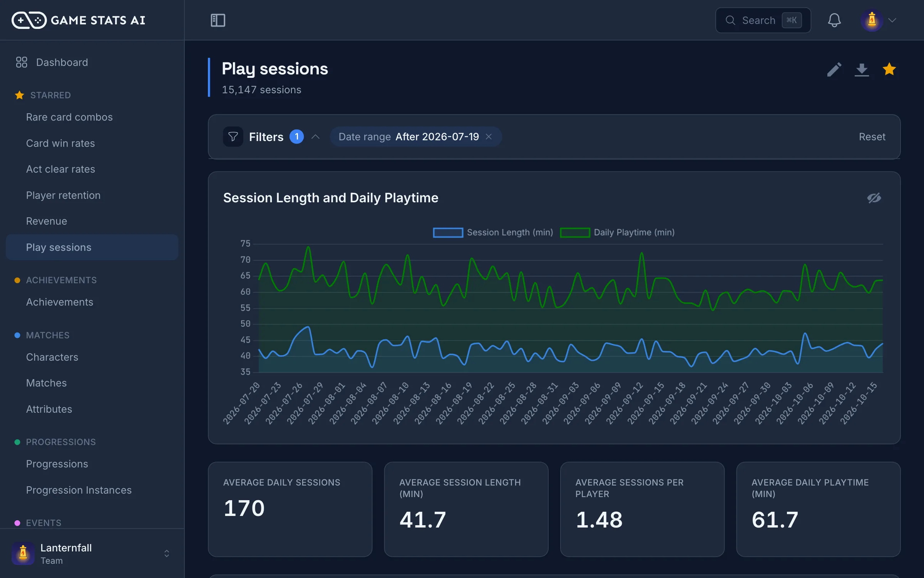Click the Average Daily Sessions card
This screenshot has width=924, height=578.
click(290, 509)
